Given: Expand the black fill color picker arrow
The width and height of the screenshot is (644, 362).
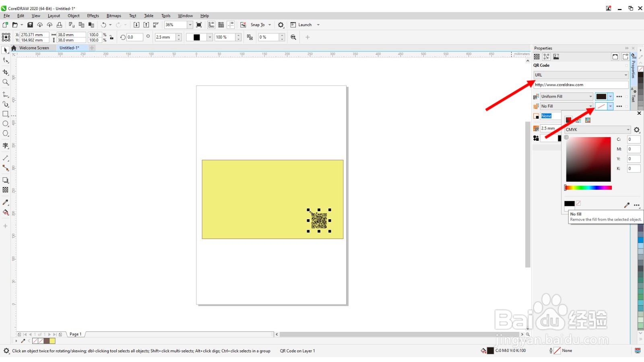Looking at the screenshot, I should pos(610,97).
